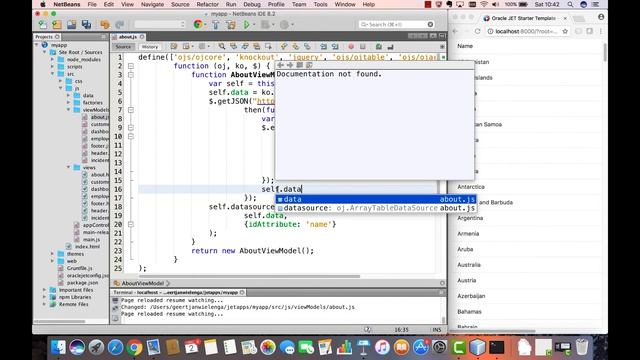Click the Name column header in browser
640x360 pixels.
point(465,46)
